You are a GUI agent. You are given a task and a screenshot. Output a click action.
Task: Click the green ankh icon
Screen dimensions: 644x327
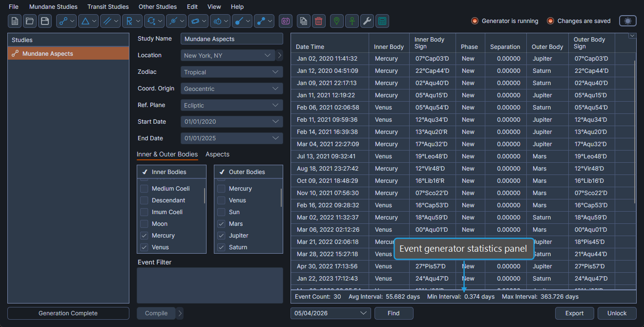click(x=352, y=21)
